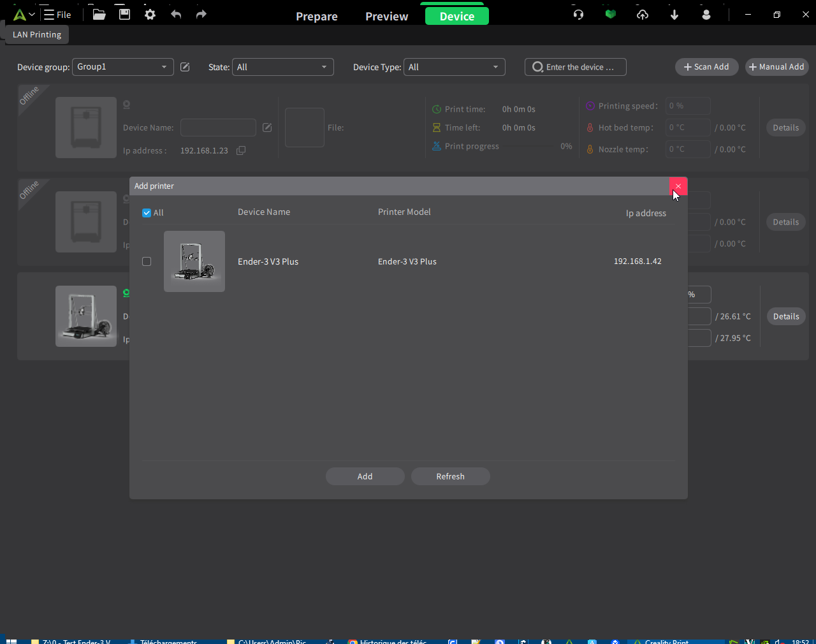This screenshot has height=644, width=816.
Task: Open settings gear icon in top toolbar
Action: [150, 14]
